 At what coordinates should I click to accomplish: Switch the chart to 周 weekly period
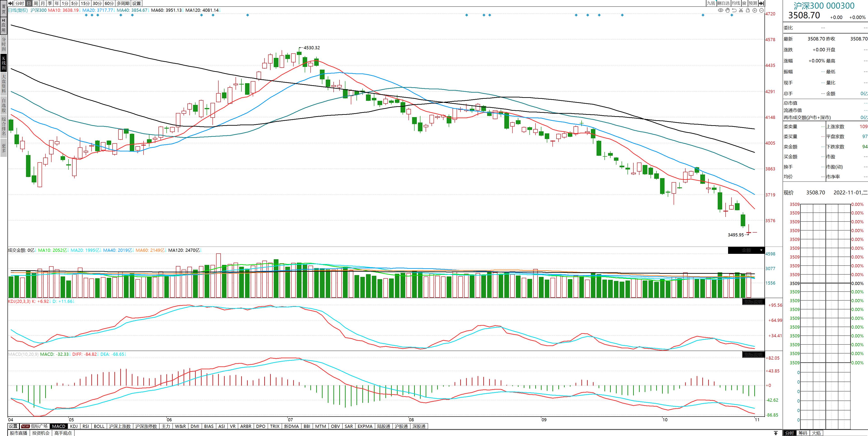(36, 3)
